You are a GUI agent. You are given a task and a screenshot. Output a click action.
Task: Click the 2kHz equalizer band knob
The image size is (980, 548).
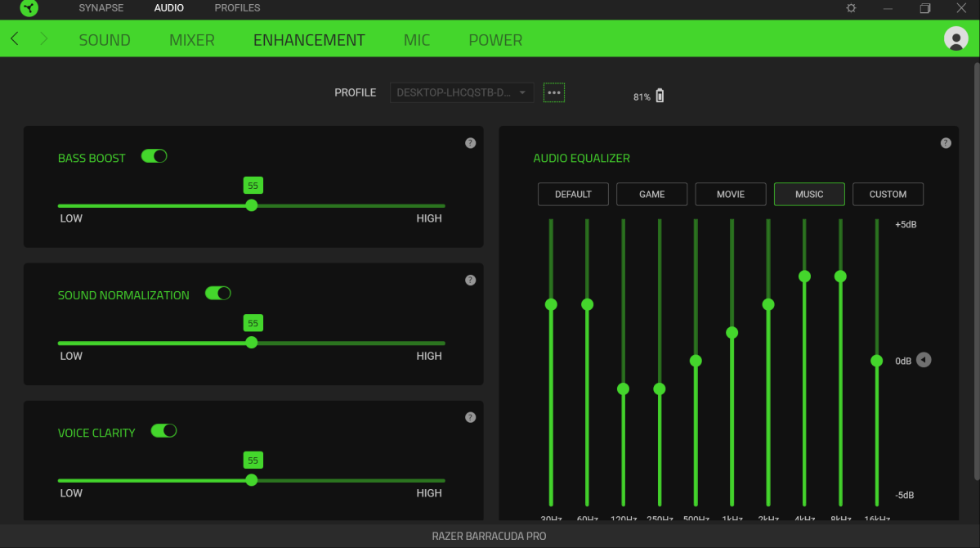pyautogui.click(x=768, y=304)
